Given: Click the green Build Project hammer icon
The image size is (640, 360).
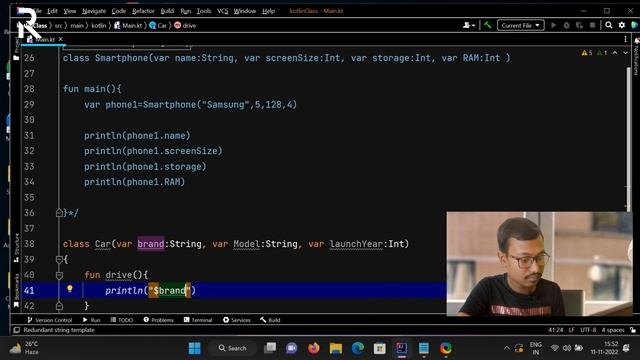Looking at the screenshot, I should pos(487,25).
